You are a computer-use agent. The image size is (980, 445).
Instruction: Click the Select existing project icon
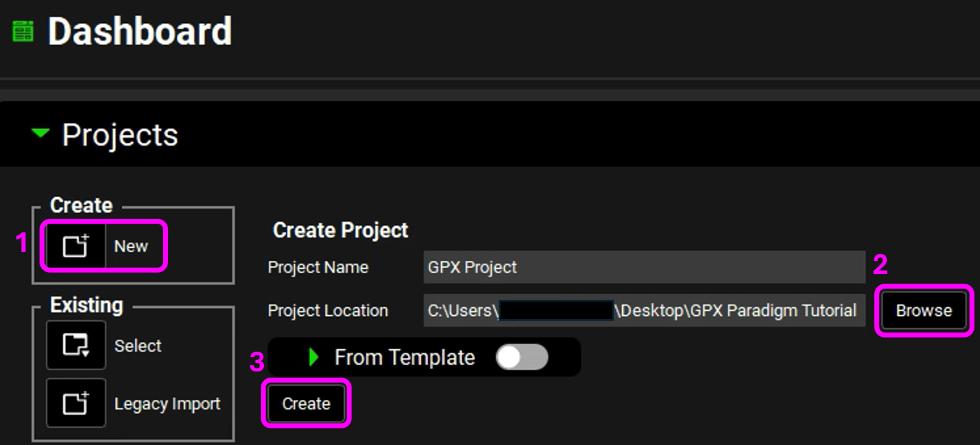coord(76,345)
